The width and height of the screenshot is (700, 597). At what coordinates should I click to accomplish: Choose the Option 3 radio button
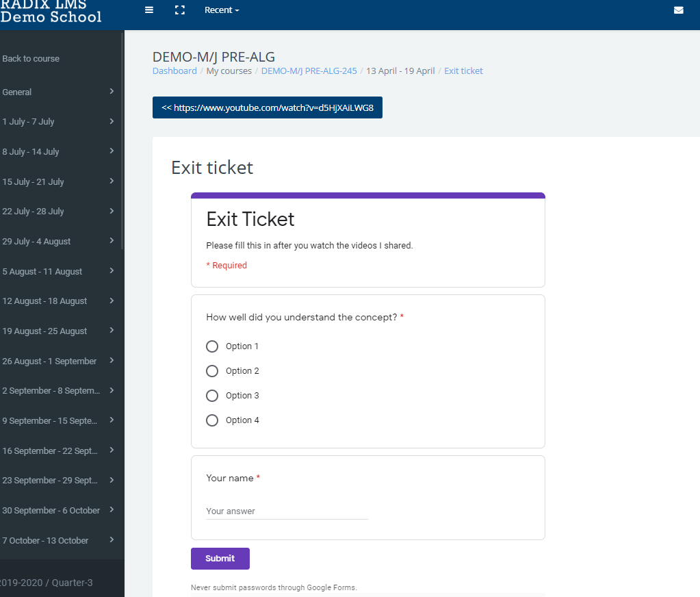(x=212, y=396)
